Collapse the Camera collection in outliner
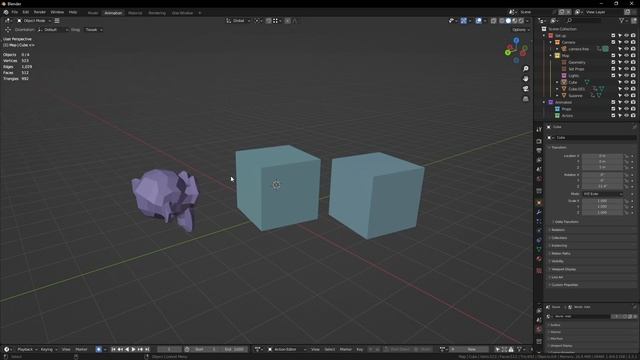The height and width of the screenshot is (360, 640). (551, 42)
